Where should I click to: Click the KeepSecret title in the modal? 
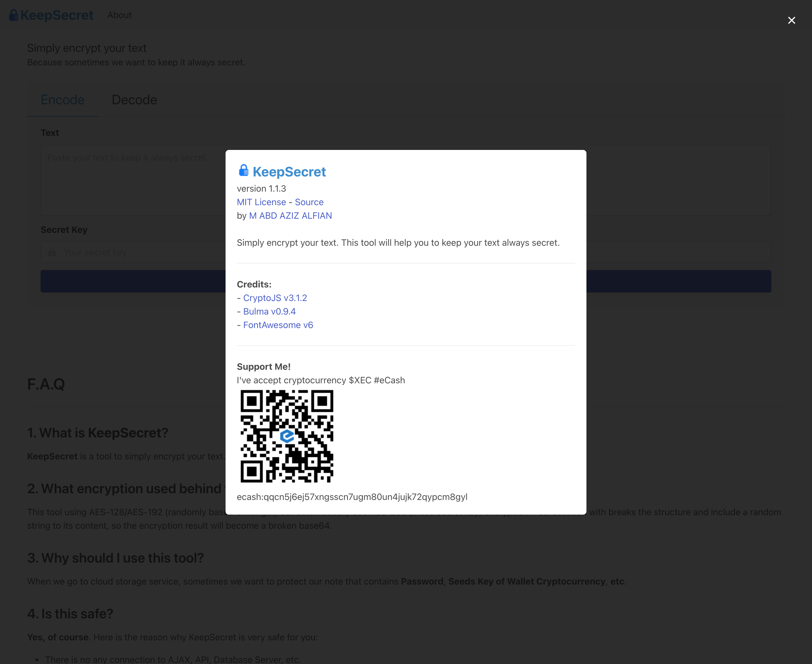(x=289, y=172)
